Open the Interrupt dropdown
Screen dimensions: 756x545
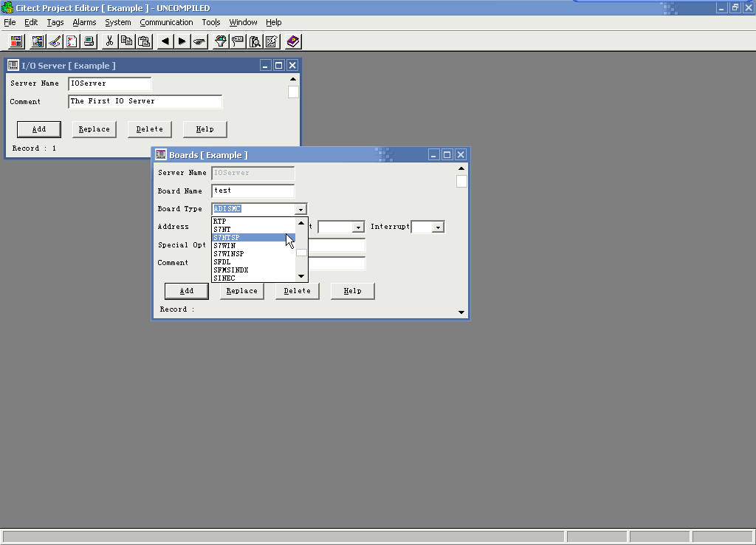(x=438, y=227)
